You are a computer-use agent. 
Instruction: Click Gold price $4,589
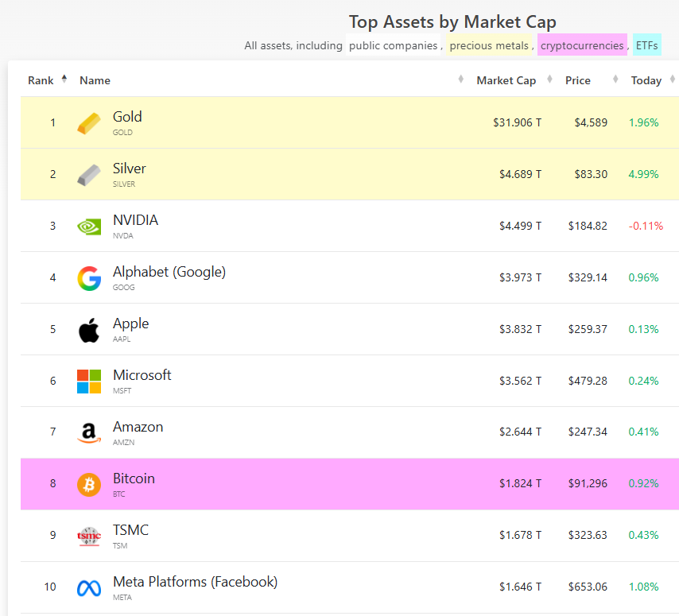tap(591, 122)
